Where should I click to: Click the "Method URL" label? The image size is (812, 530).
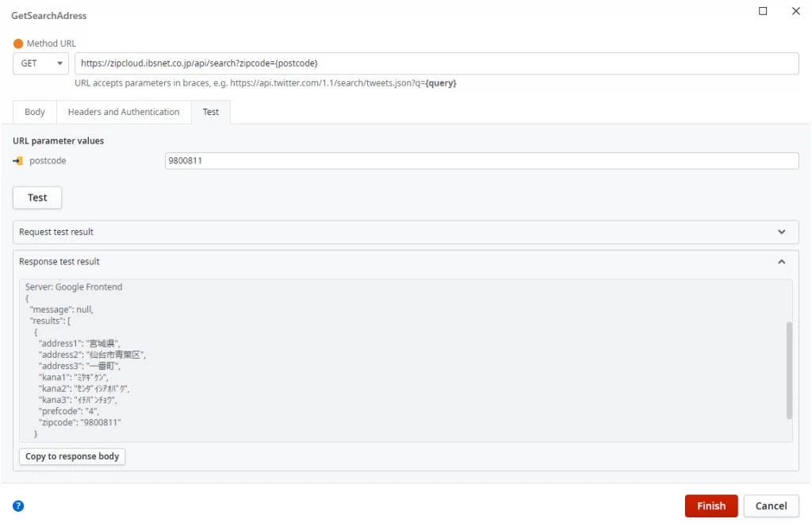point(52,44)
